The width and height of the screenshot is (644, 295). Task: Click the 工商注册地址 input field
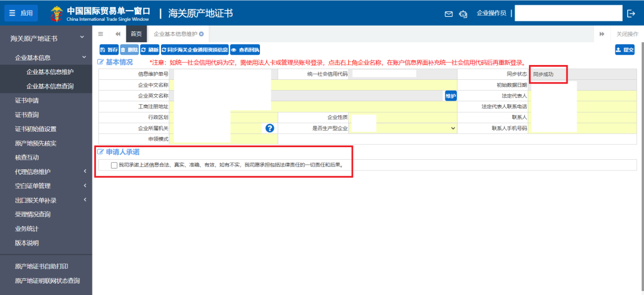[x=314, y=107]
